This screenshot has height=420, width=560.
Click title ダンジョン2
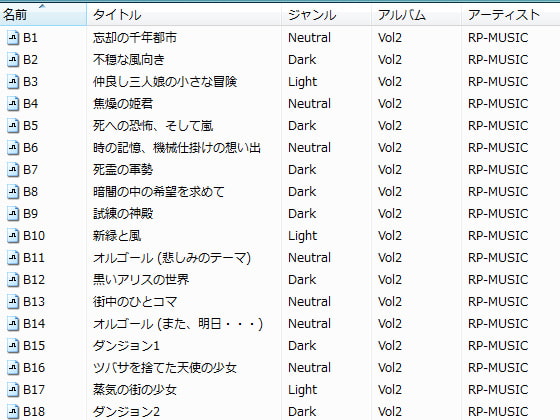point(126,412)
